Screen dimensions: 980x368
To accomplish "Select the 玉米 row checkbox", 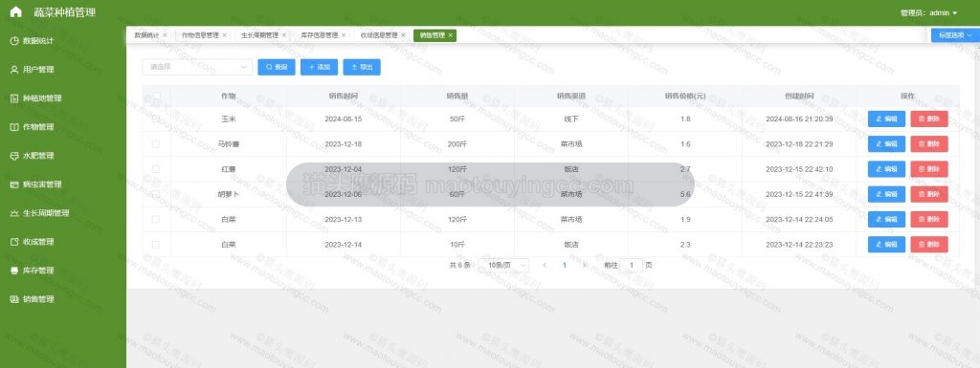I will tap(156, 119).
